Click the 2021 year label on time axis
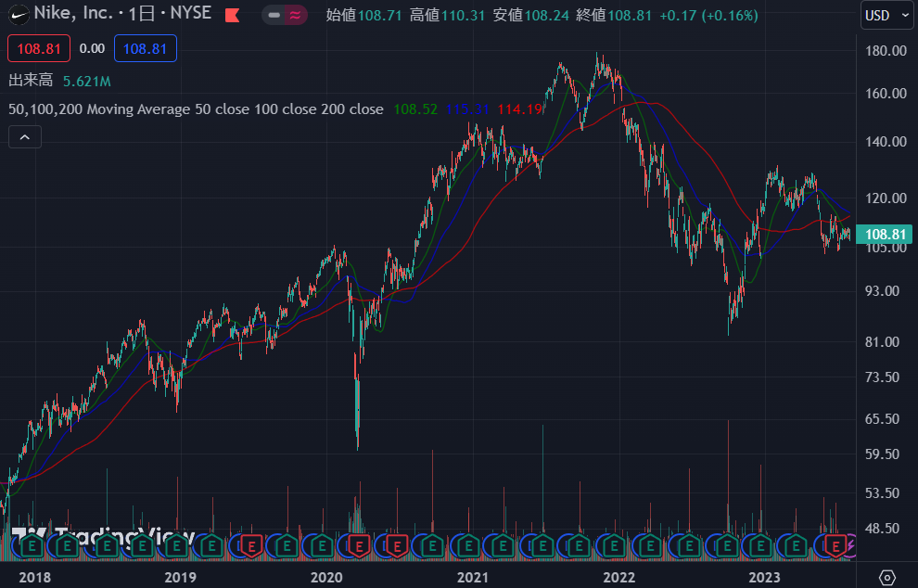 pos(473,578)
